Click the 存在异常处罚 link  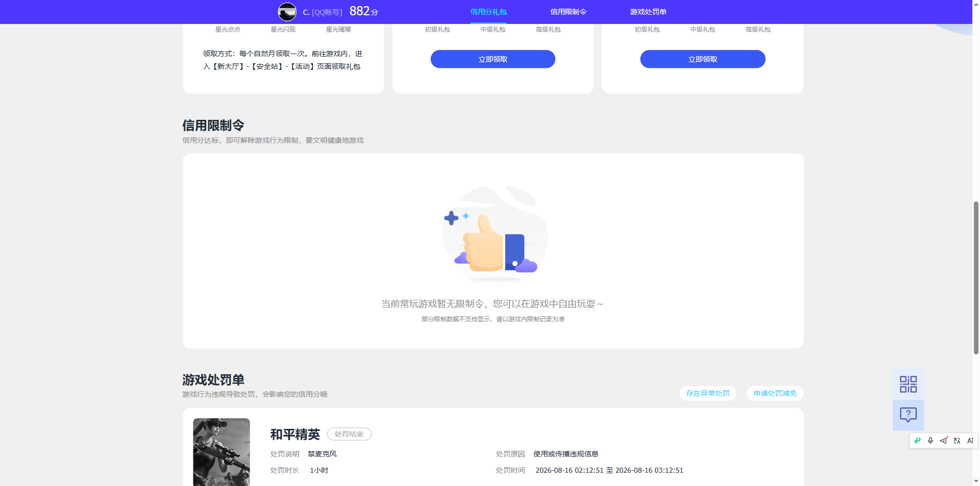tap(708, 393)
